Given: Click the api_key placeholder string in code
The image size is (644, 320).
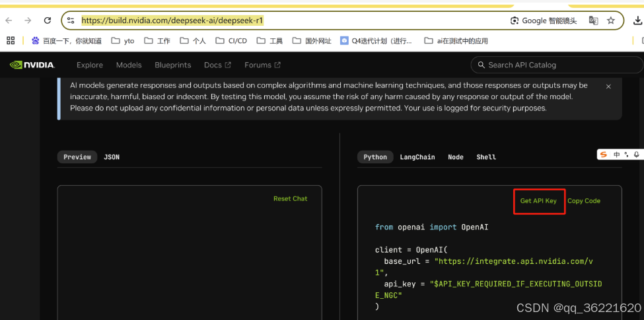Looking at the screenshot, I should tap(488, 290).
